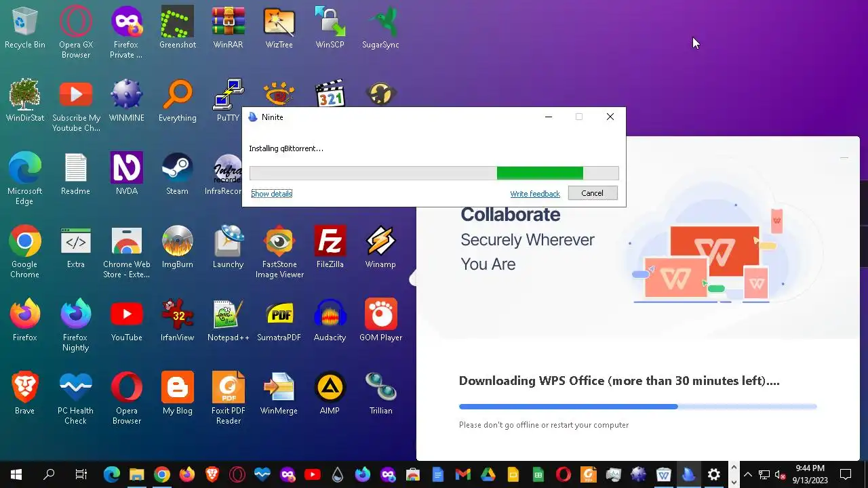Select the IrfanView desktop icon
The width and height of the screenshot is (868, 488).
point(178,321)
